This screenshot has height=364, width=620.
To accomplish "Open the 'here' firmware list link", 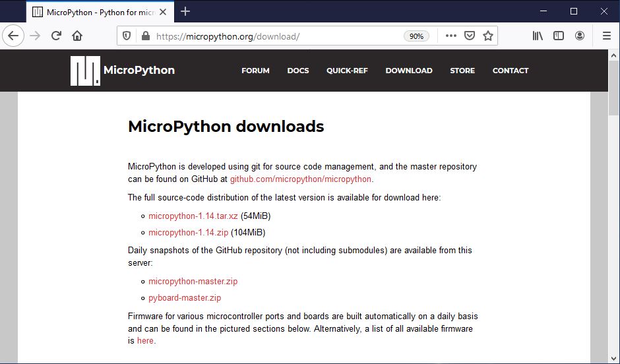I will [145, 341].
